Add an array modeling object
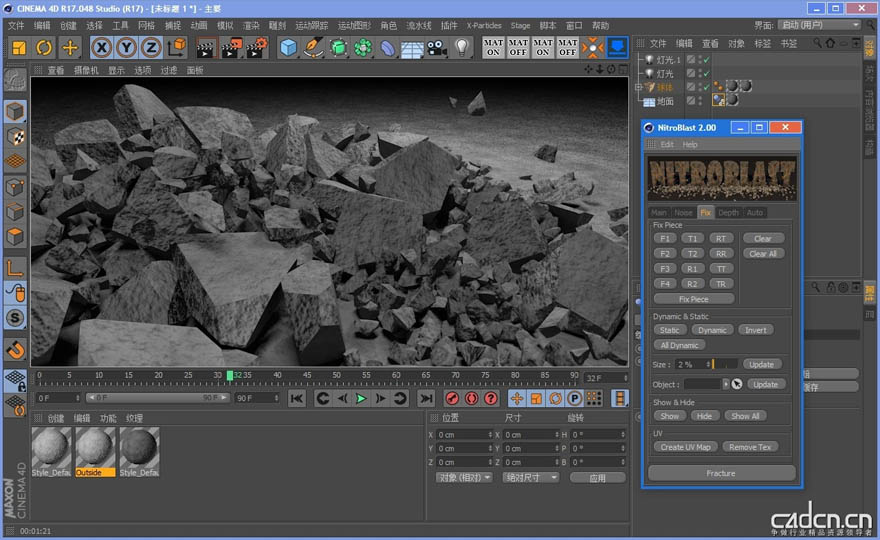 pyautogui.click(x=363, y=48)
